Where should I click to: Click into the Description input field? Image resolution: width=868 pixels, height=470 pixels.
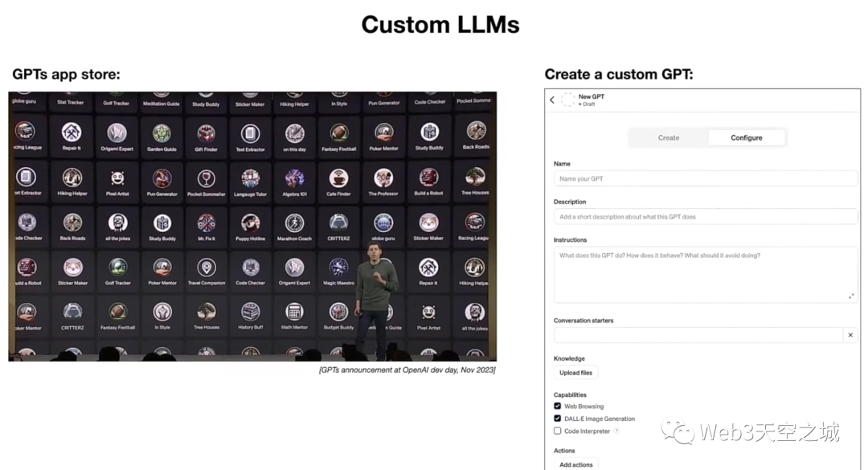pyautogui.click(x=706, y=217)
